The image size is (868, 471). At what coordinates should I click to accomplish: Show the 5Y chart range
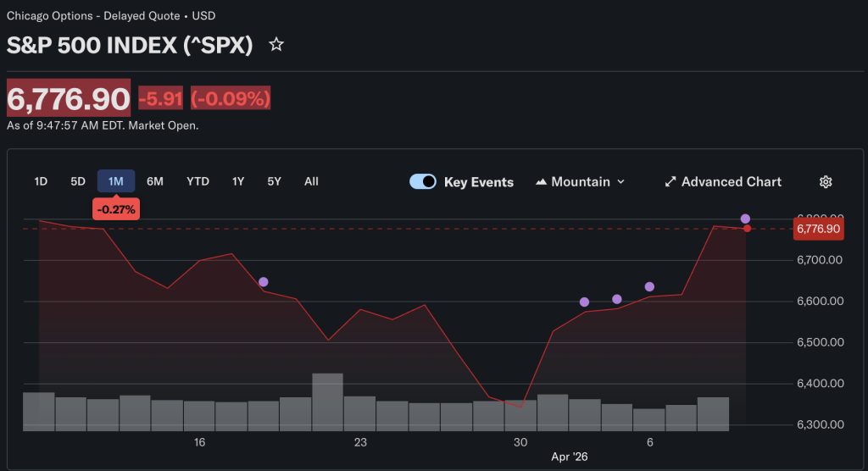tap(274, 181)
